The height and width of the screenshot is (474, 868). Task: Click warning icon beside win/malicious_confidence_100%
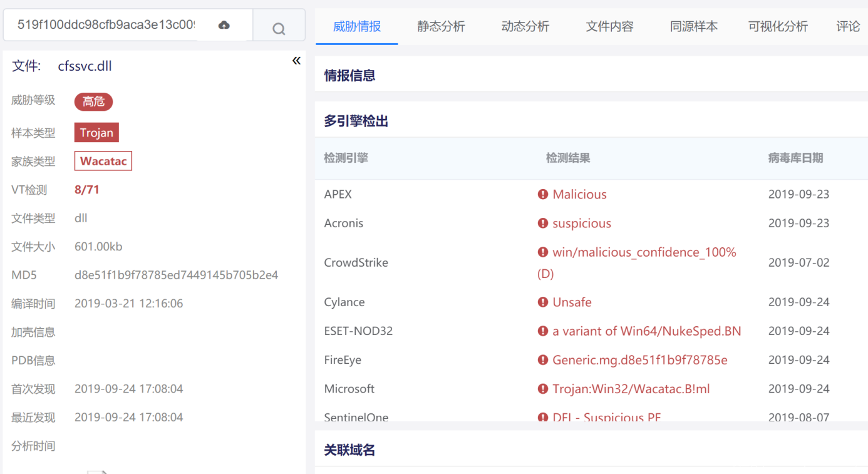tap(543, 252)
